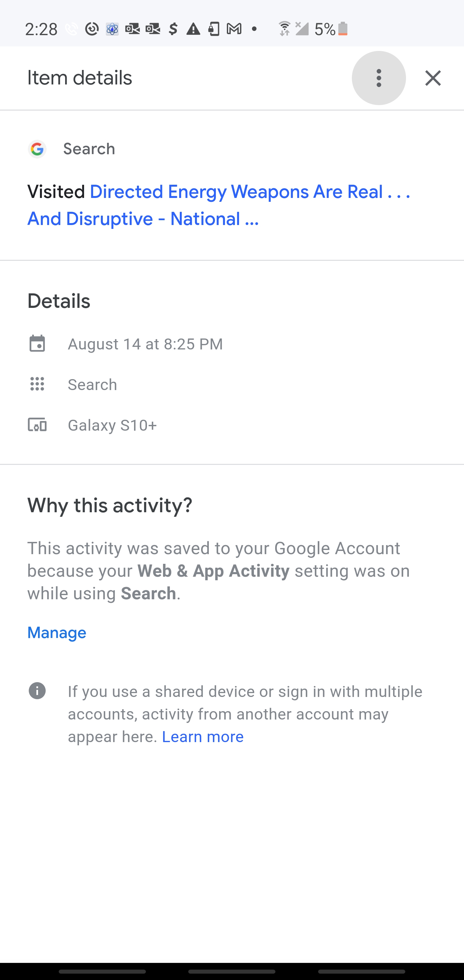Tap the Wi-Fi status icon
Image resolution: width=464 pixels, height=980 pixels.
click(284, 29)
